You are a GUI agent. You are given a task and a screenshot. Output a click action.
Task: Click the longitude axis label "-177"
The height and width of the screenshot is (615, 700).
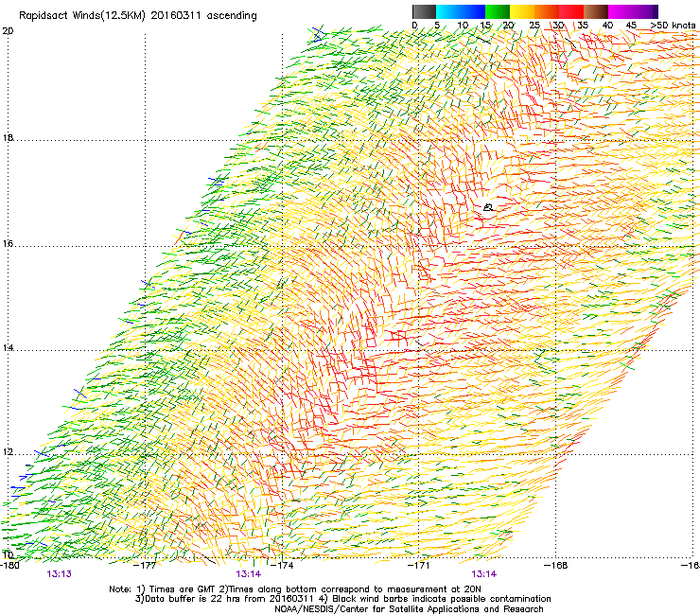coord(145,566)
